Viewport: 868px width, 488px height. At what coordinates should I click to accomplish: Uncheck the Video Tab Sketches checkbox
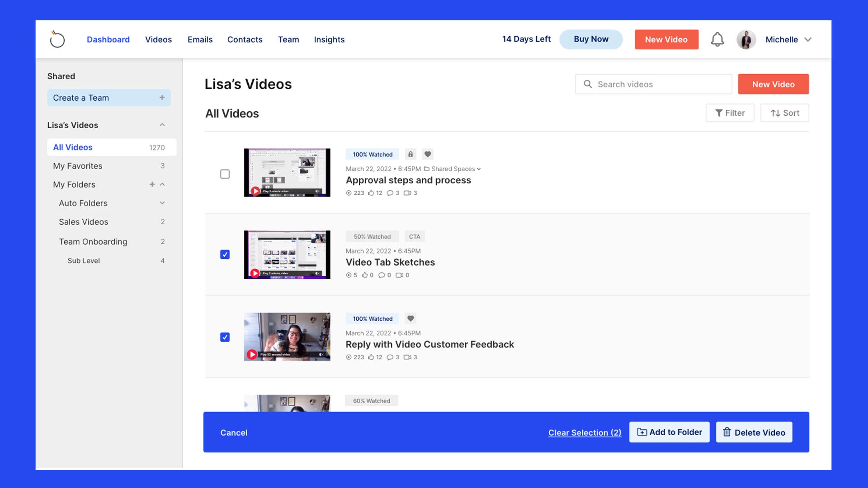tap(225, 254)
